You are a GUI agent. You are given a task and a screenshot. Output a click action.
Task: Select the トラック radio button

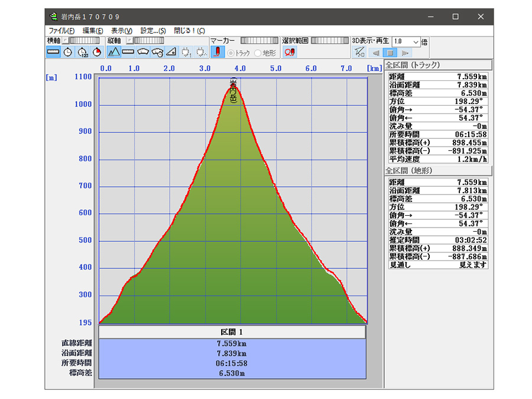pos(231,53)
